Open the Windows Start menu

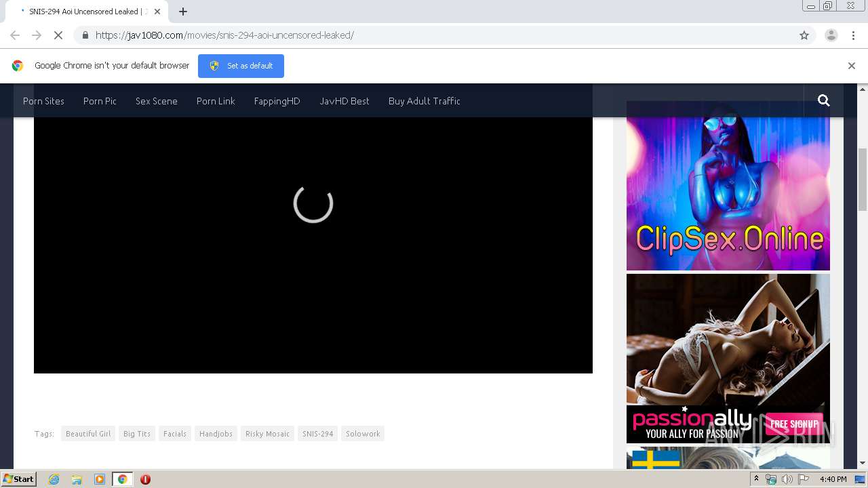[x=19, y=479]
